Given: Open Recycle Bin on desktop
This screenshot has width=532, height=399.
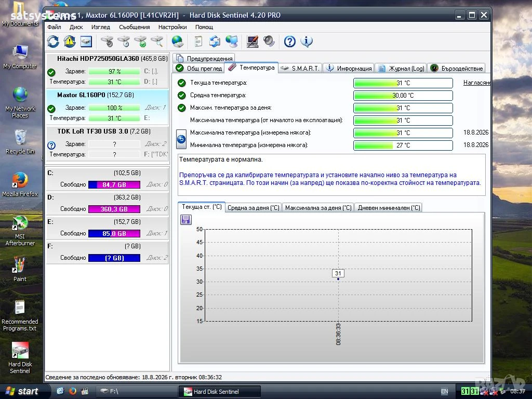Looking at the screenshot, I should (x=20, y=142).
